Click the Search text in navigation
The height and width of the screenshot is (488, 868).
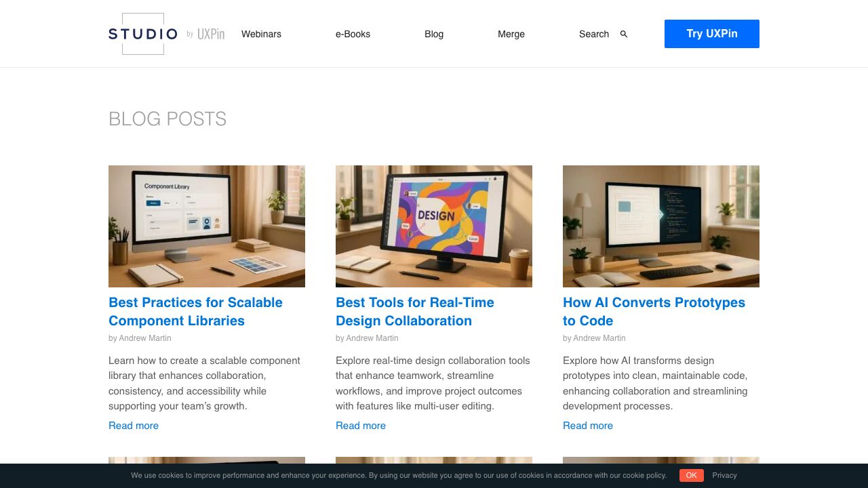[x=593, y=34]
